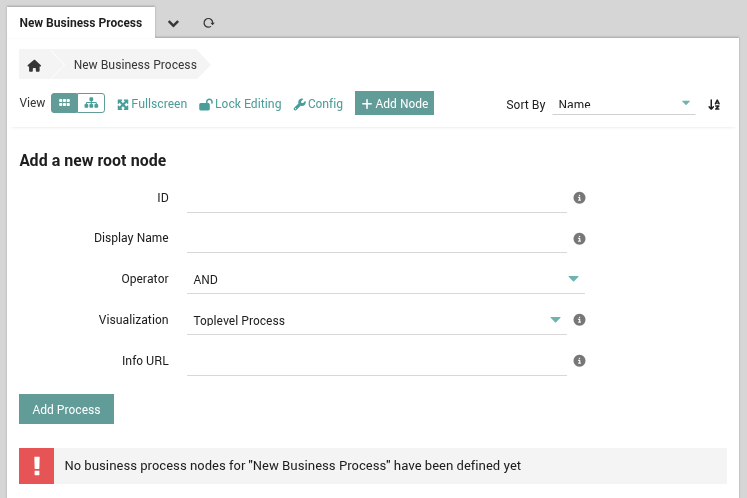Click the Add Node button
The height and width of the screenshot is (498, 747).
click(x=394, y=104)
